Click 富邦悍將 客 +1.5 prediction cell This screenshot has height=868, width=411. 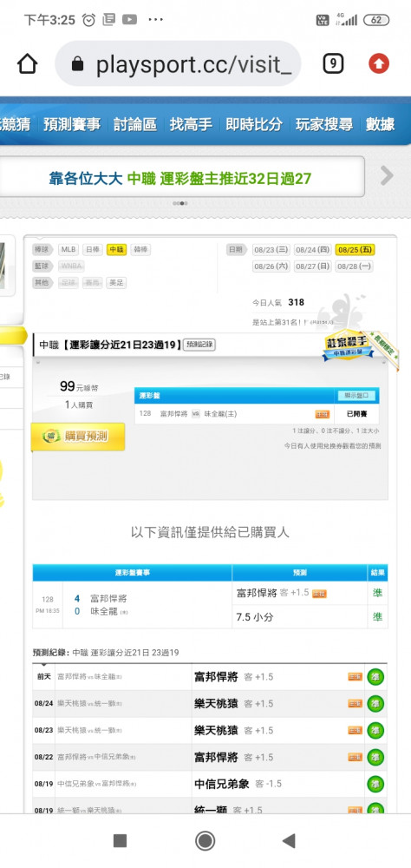pyautogui.click(x=299, y=593)
